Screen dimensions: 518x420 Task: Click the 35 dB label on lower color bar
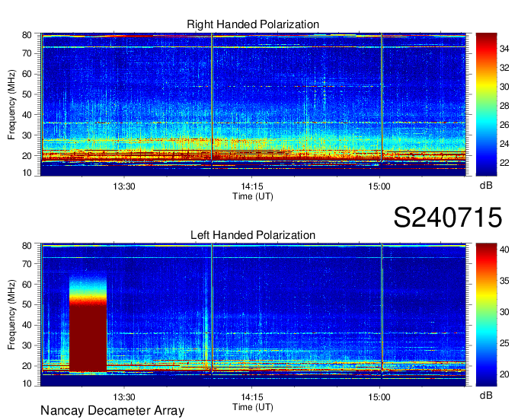coord(504,281)
